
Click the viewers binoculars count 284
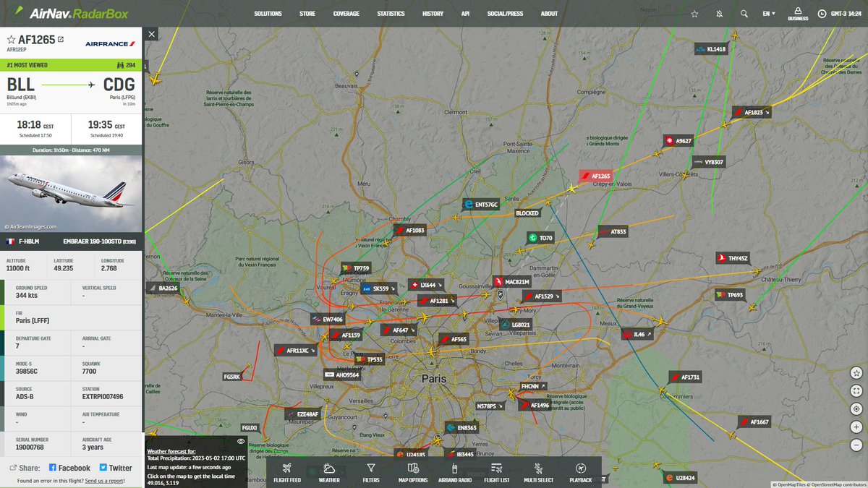pos(125,65)
